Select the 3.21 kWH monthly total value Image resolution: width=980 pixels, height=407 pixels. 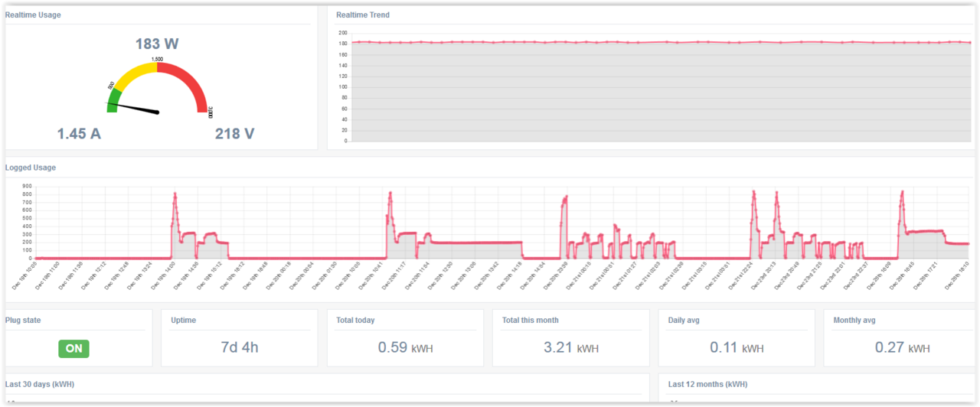pyautogui.click(x=571, y=347)
